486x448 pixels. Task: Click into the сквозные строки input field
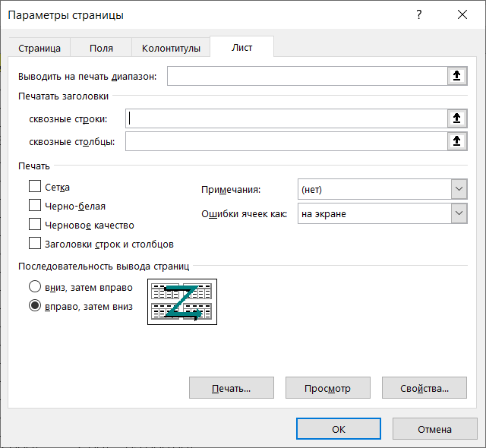[x=287, y=118]
